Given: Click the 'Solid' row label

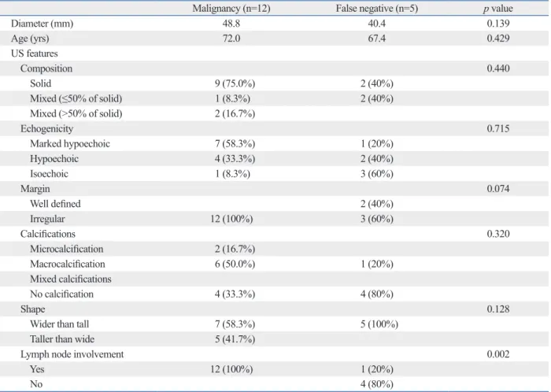Looking at the screenshot, I should pos(41,83).
